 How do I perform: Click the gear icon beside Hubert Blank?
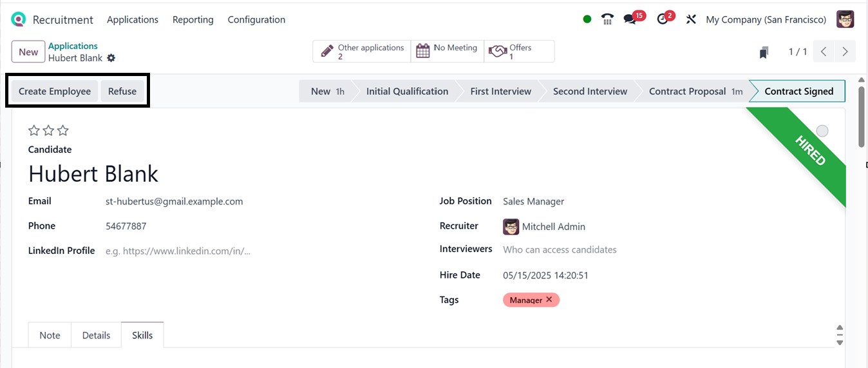pos(111,58)
